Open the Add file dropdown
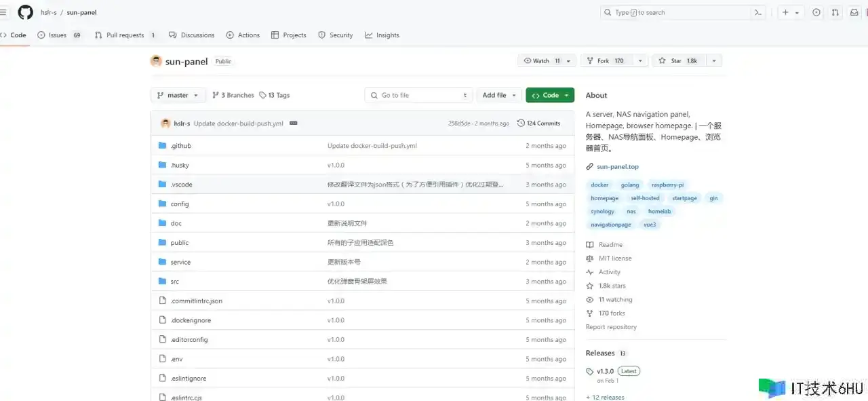The image size is (868, 401). coord(499,96)
